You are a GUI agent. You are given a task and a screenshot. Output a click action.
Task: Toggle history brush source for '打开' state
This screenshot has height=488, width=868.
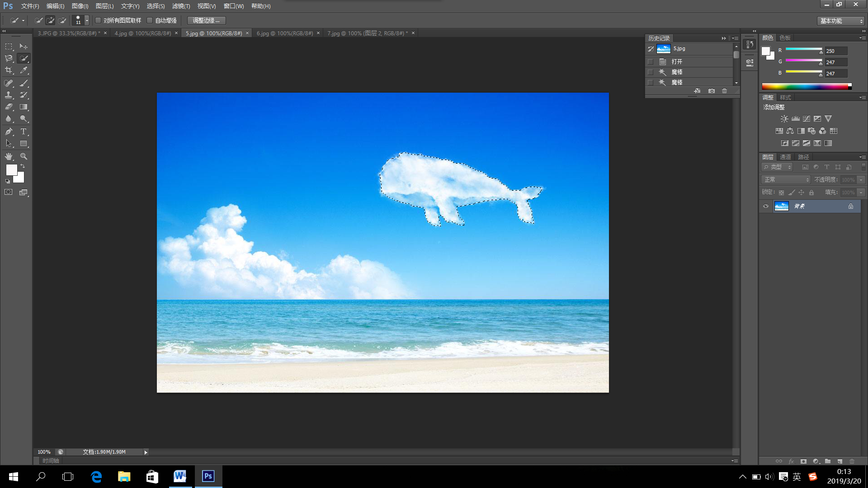651,61
